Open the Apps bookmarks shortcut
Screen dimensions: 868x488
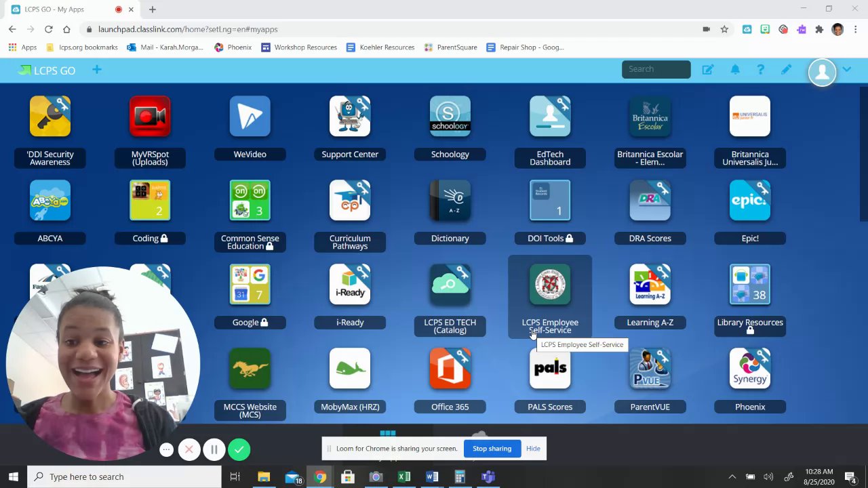pos(22,47)
